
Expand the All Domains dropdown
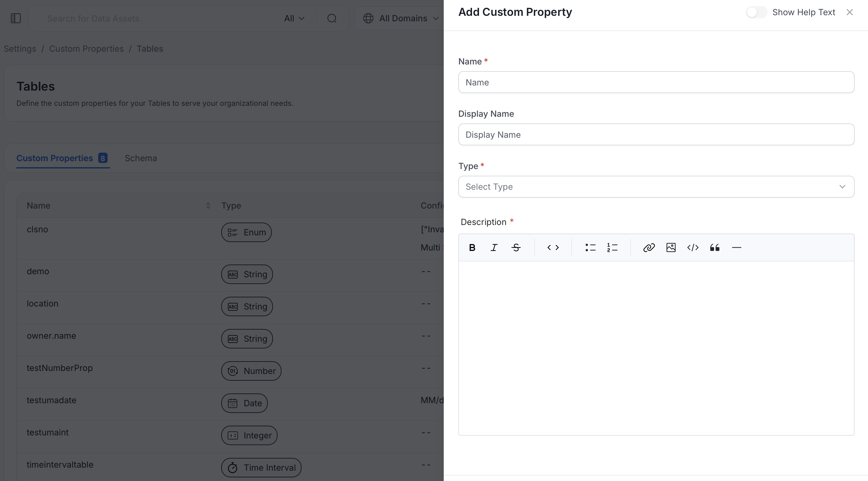[401, 18]
